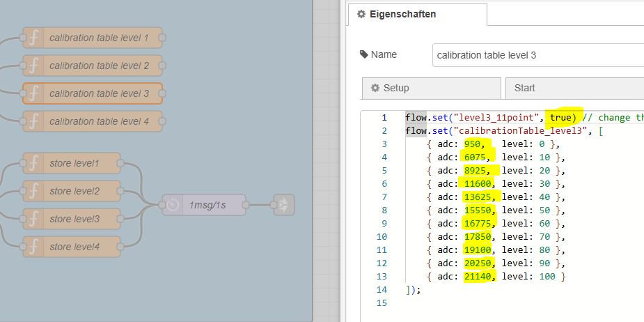Viewport: 644px width, 322px height.
Task: Select the 1msg/1s delay node
Action: [204, 205]
